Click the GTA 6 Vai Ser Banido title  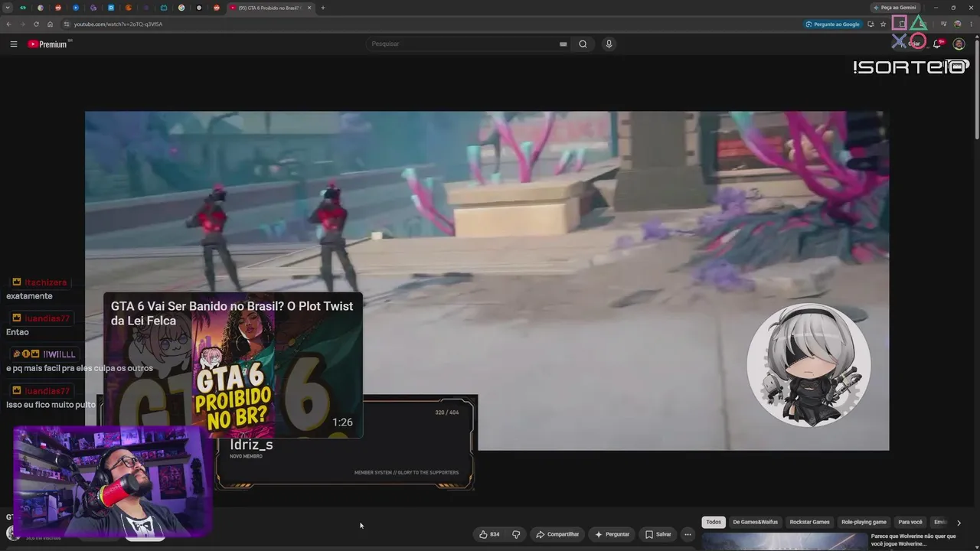[x=232, y=313]
